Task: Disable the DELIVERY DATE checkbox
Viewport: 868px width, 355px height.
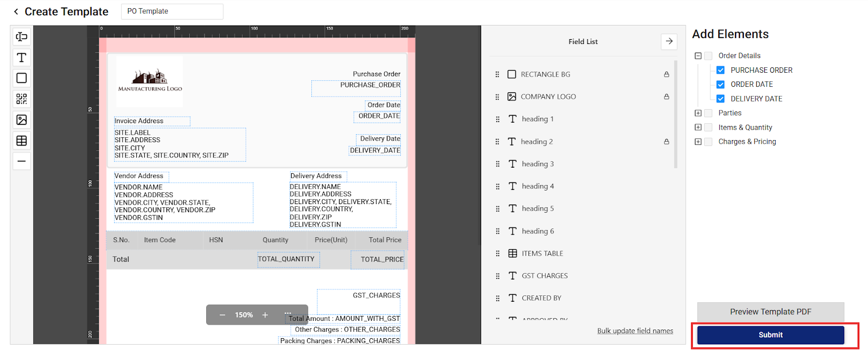Action: [x=720, y=99]
